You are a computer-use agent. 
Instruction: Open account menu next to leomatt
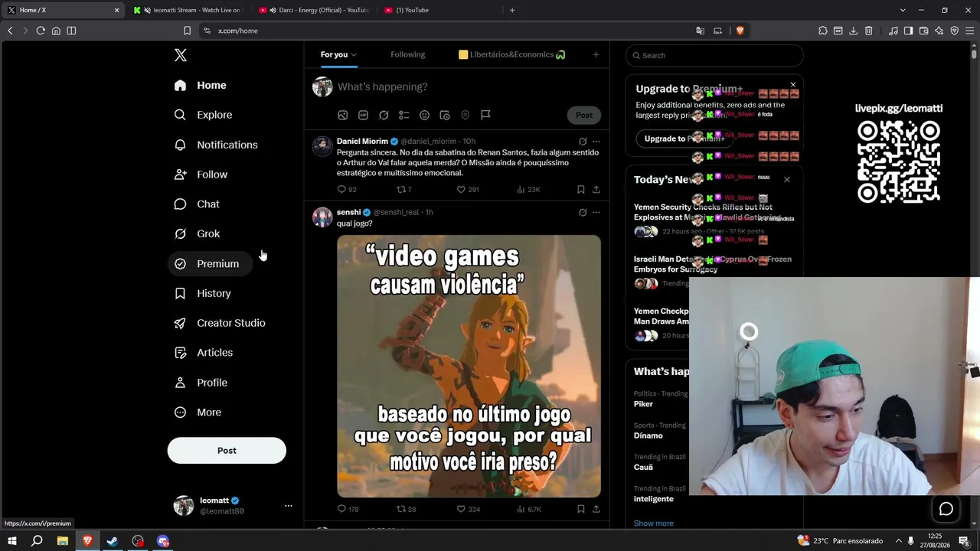tap(289, 506)
